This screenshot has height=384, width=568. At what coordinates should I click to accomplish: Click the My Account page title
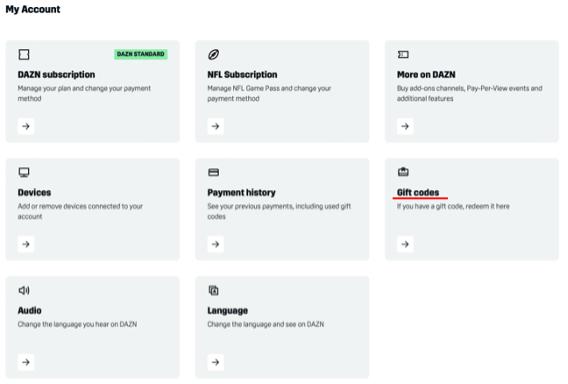pos(33,9)
